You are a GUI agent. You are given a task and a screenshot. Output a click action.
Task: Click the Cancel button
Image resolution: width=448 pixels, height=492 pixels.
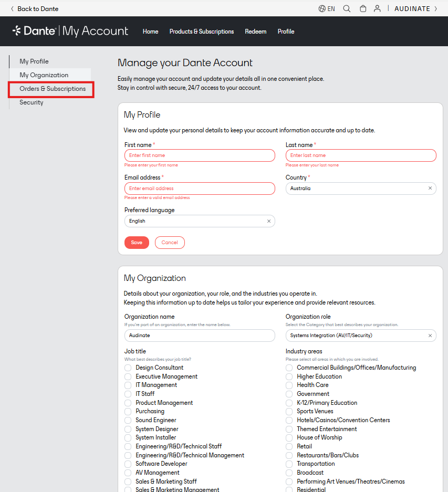click(x=170, y=243)
